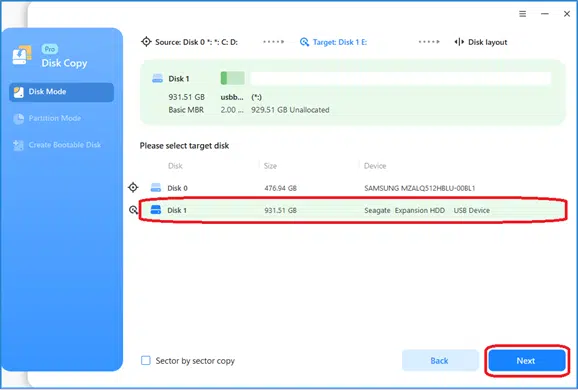This screenshot has width=578, height=390.
Task: Click '931.51 GB' size in Disk 1 row
Action: [x=281, y=210]
